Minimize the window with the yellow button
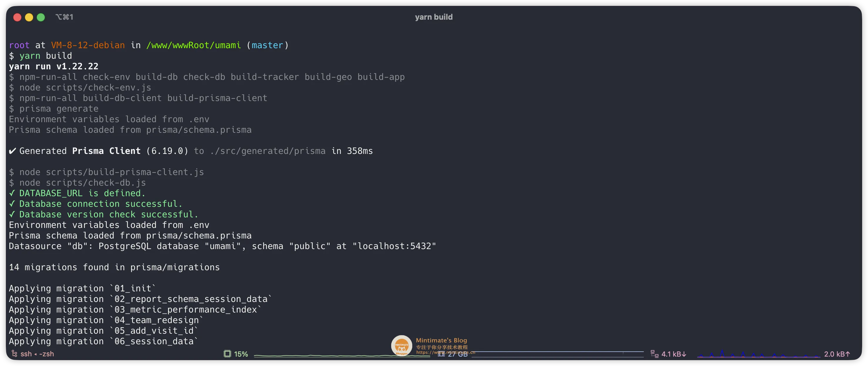 [x=29, y=17]
